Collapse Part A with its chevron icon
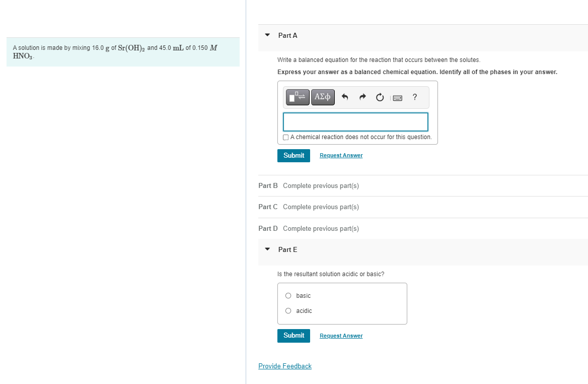Screen dimensions: 588x384 [266, 36]
